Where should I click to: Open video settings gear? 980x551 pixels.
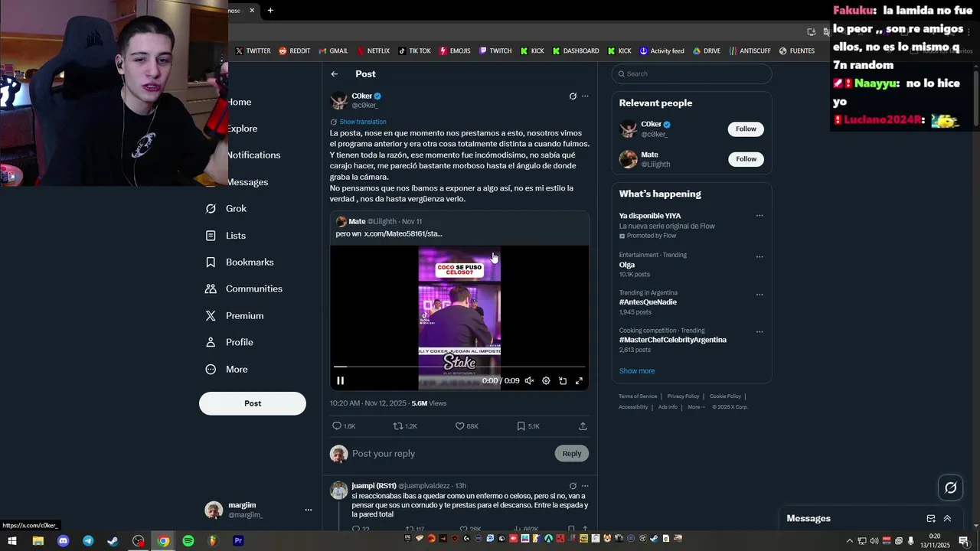(546, 380)
